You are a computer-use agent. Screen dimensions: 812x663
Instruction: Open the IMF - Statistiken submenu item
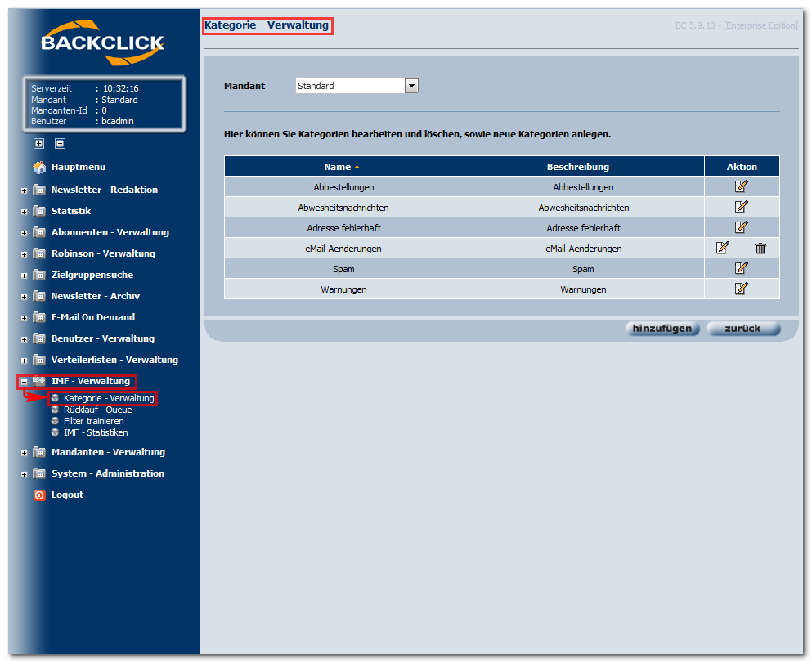(96, 432)
